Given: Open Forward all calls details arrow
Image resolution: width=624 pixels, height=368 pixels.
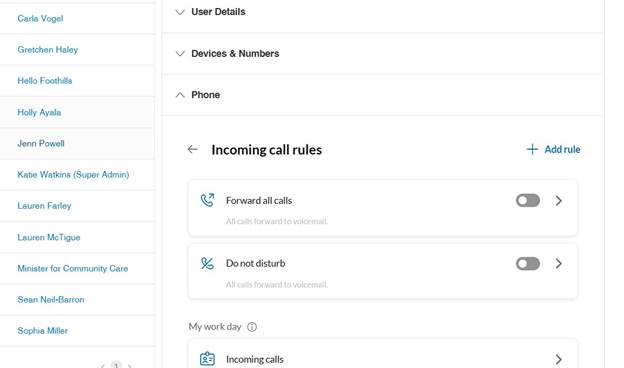Looking at the screenshot, I should pos(559,201).
